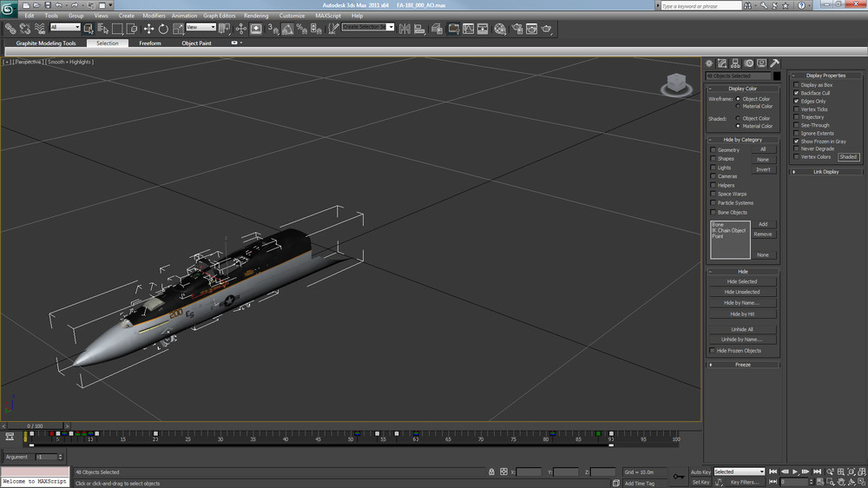Uncheck Backface Cull option
Screen dimensions: 868x488
point(797,93)
